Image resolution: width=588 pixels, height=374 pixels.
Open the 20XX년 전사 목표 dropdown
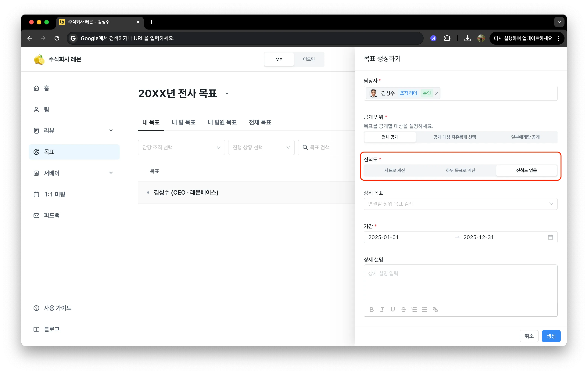tap(227, 94)
